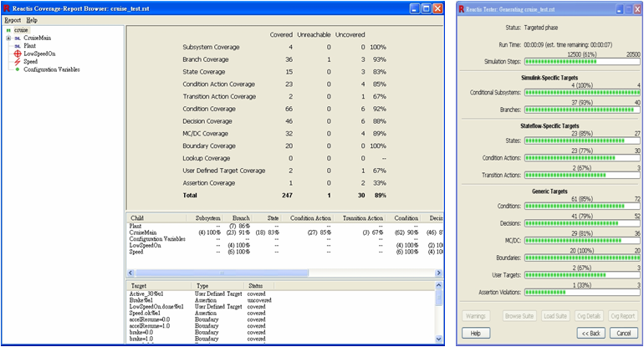Click the Plant subsystem icon

[x=18, y=46]
